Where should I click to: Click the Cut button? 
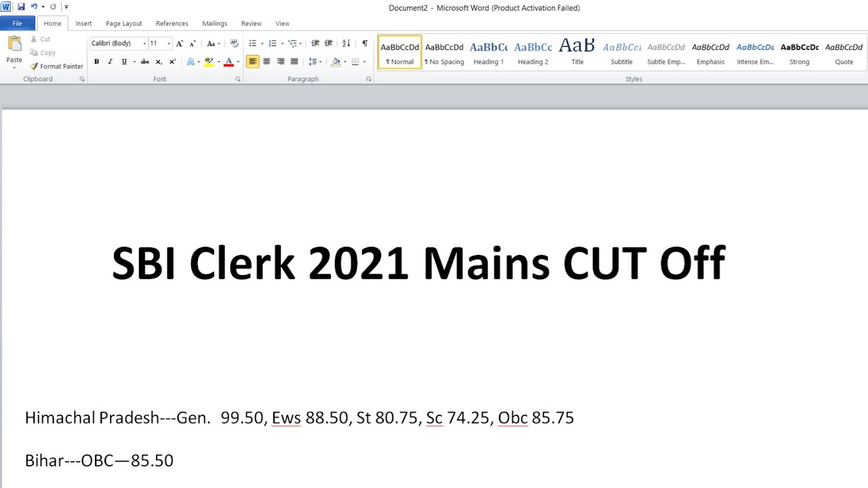[40, 39]
